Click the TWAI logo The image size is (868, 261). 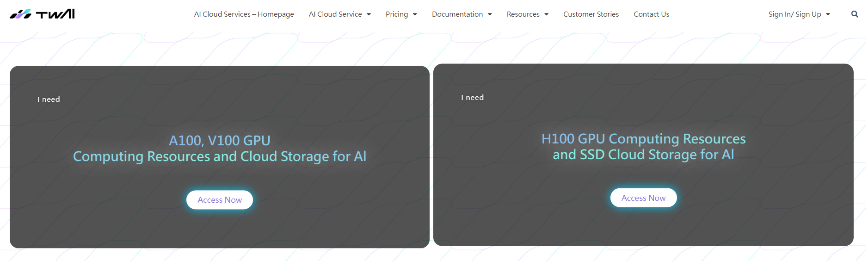42,14
